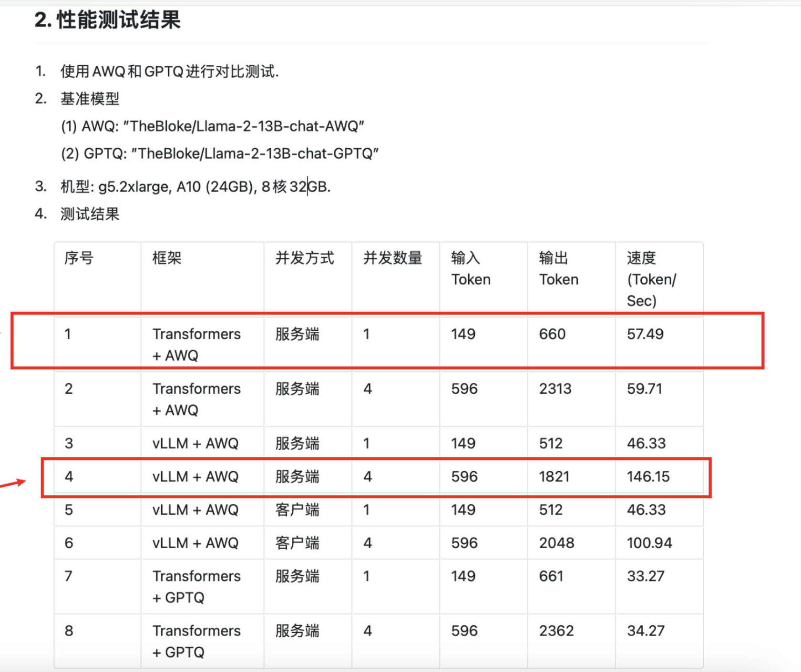Click speed value 146.15

point(648,477)
